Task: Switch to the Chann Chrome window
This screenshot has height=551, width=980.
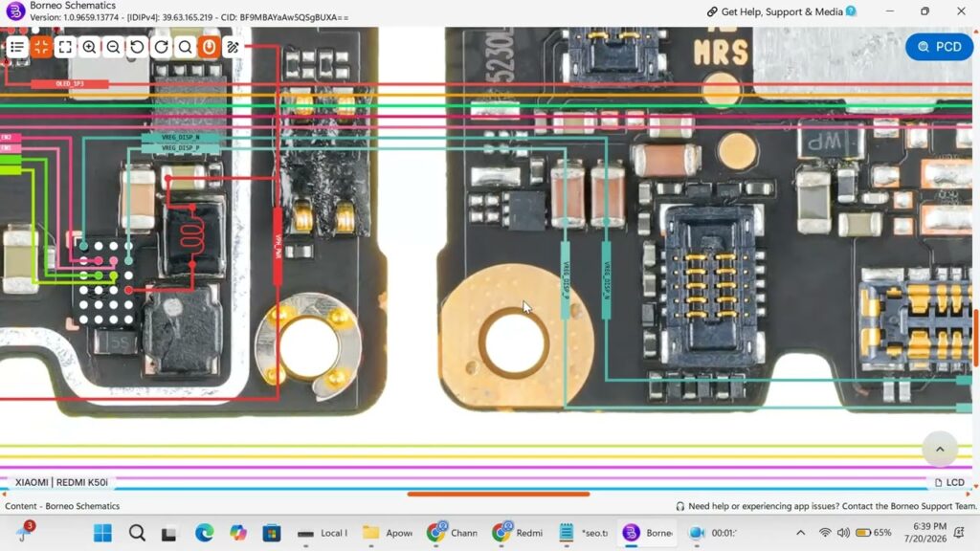Action: tap(453, 533)
